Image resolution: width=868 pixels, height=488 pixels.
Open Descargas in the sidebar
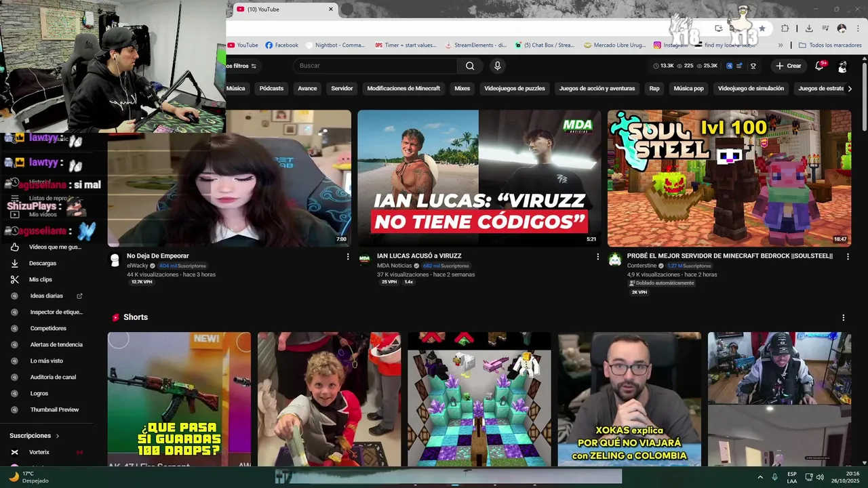point(43,263)
